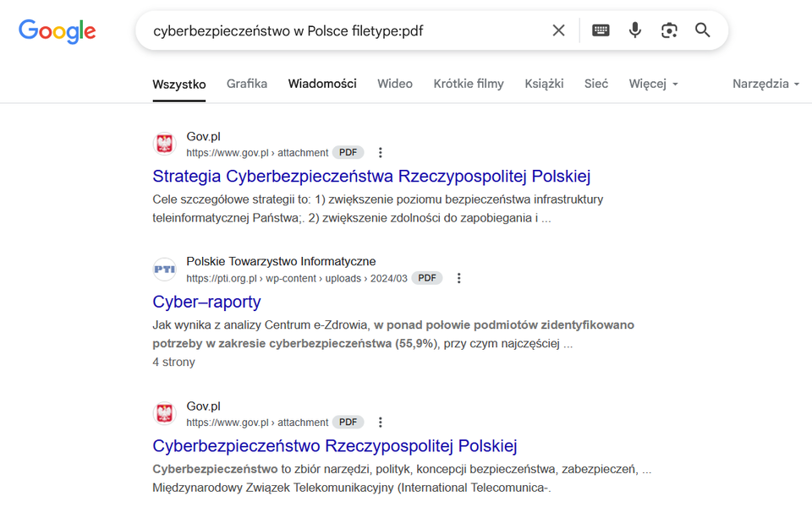Expand the Więcej dropdown
Viewport: 812px width, 518px height.
pyautogui.click(x=653, y=84)
